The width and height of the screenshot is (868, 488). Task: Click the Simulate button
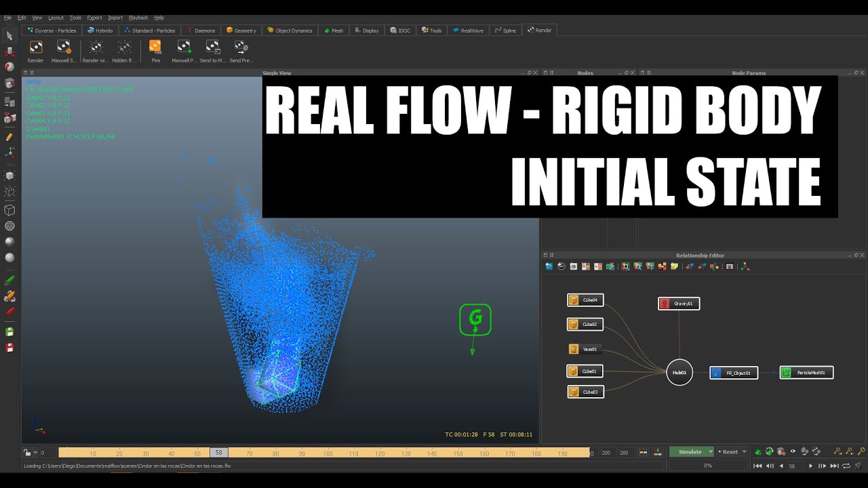point(690,452)
